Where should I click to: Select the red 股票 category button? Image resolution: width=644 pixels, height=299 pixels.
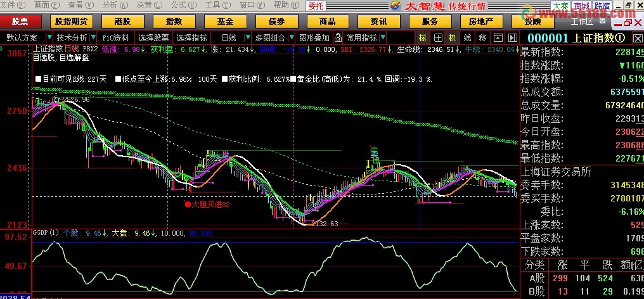point(20,22)
